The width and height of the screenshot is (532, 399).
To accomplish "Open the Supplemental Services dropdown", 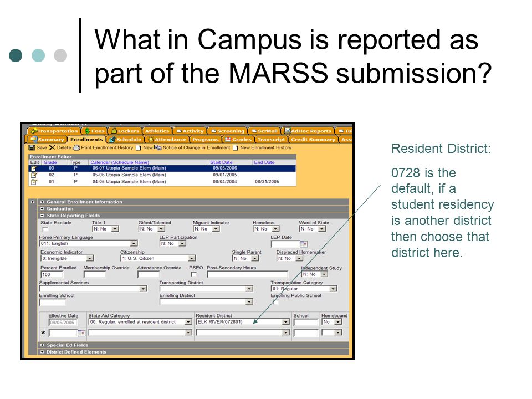I will (x=143, y=289).
